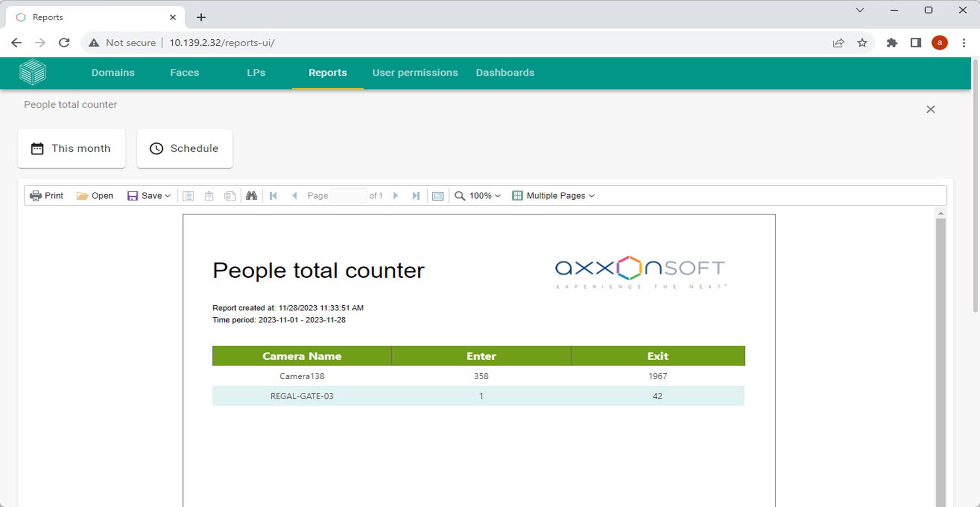Close the People total counter report
Image resolution: width=980 pixels, height=507 pixels.
pyautogui.click(x=930, y=110)
